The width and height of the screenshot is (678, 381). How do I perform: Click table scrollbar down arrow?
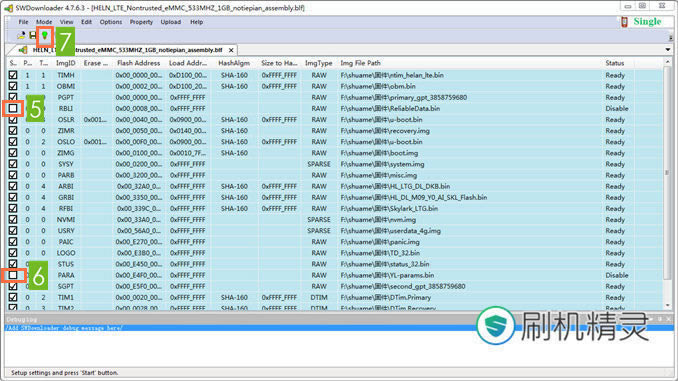667,306
